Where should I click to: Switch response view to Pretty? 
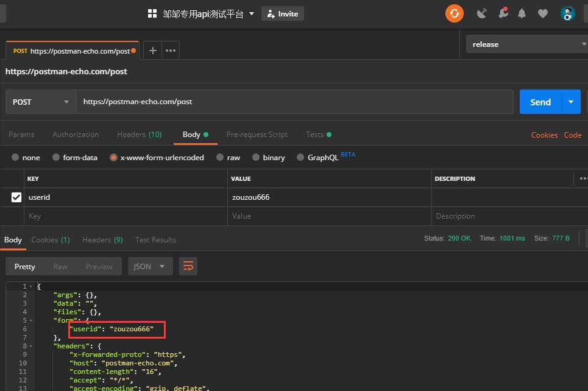25,267
